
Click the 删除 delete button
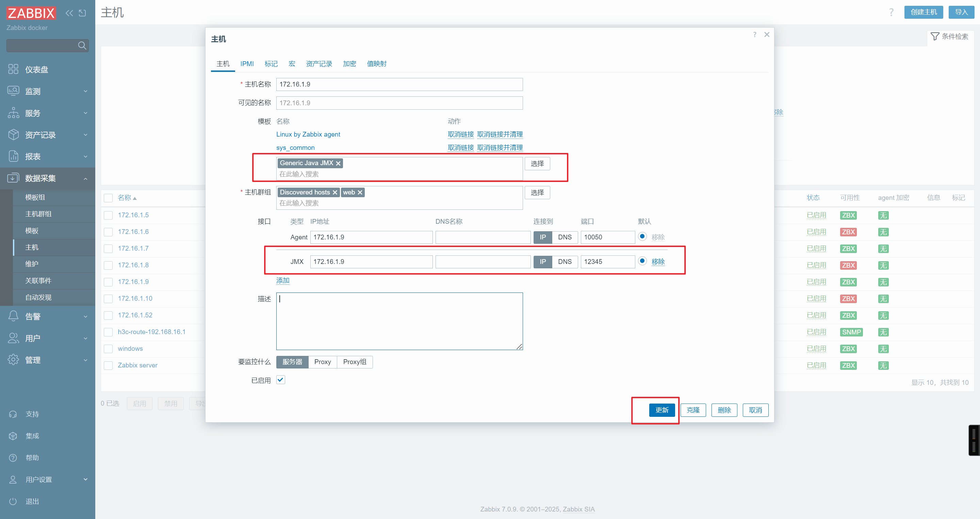pos(724,410)
